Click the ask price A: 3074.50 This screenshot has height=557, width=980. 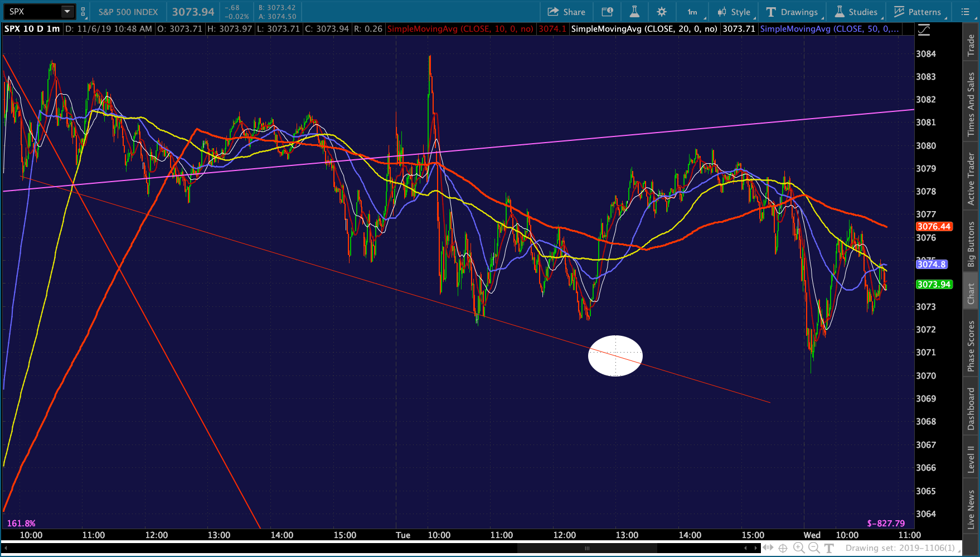277,17
